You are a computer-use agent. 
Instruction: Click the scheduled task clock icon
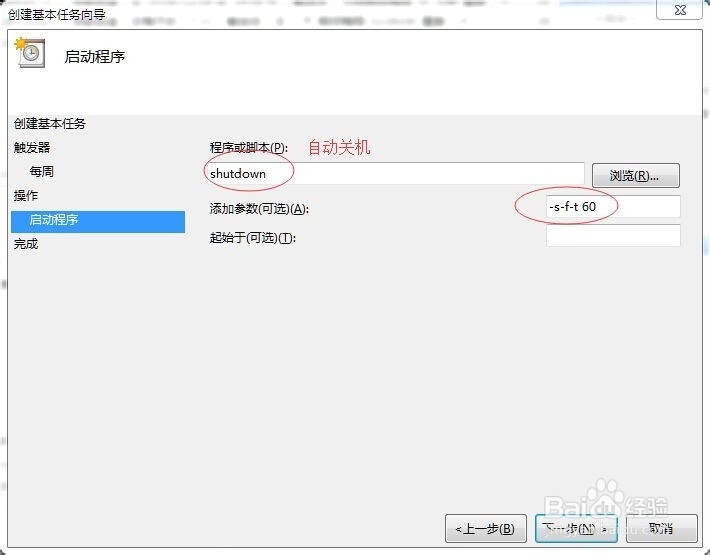click(x=30, y=53)
